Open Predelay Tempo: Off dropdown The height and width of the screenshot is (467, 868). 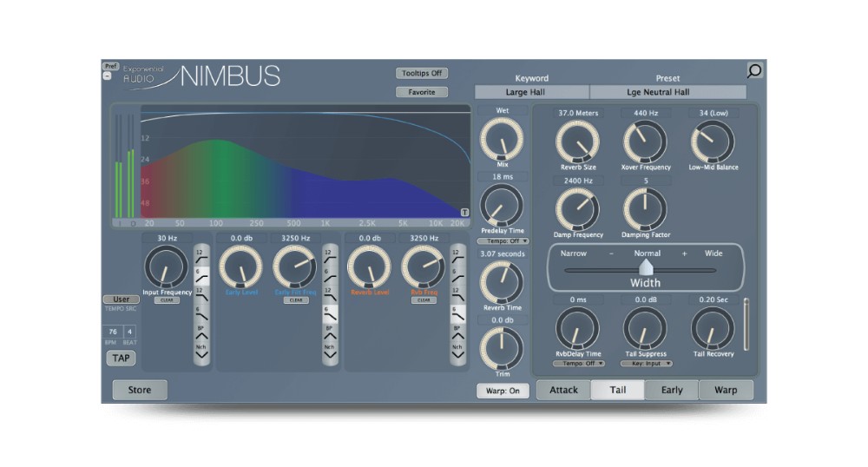click(x=503, y=241)
